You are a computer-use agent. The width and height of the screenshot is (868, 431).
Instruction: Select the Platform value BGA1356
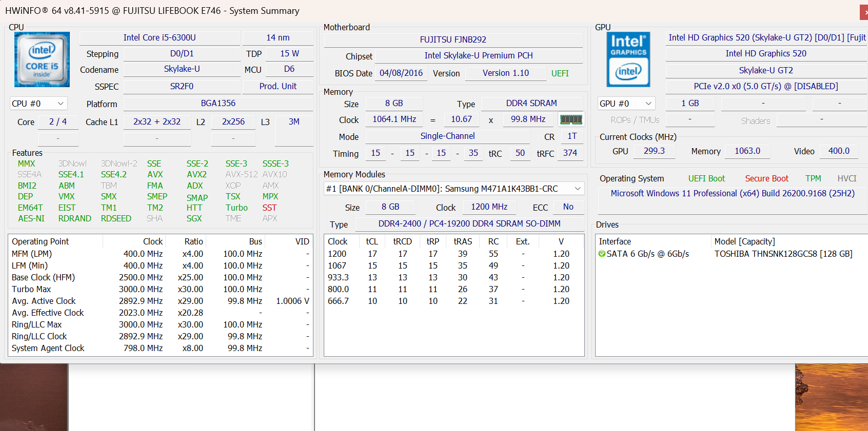click(218, 103)
